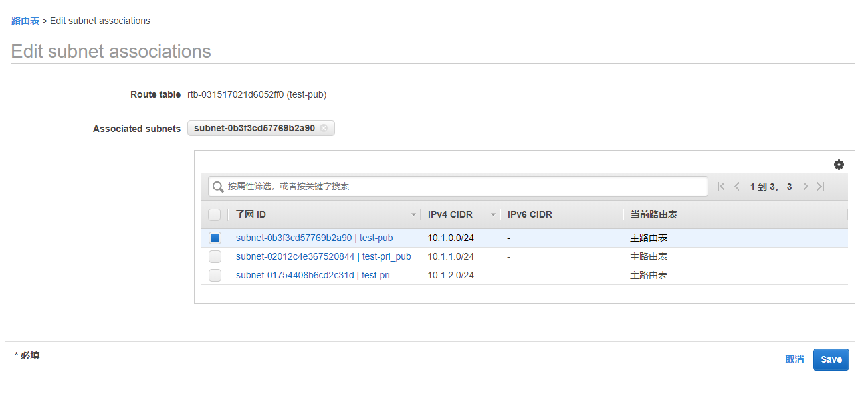Click 主路由表 in the test-pri row

click(649, 275)
